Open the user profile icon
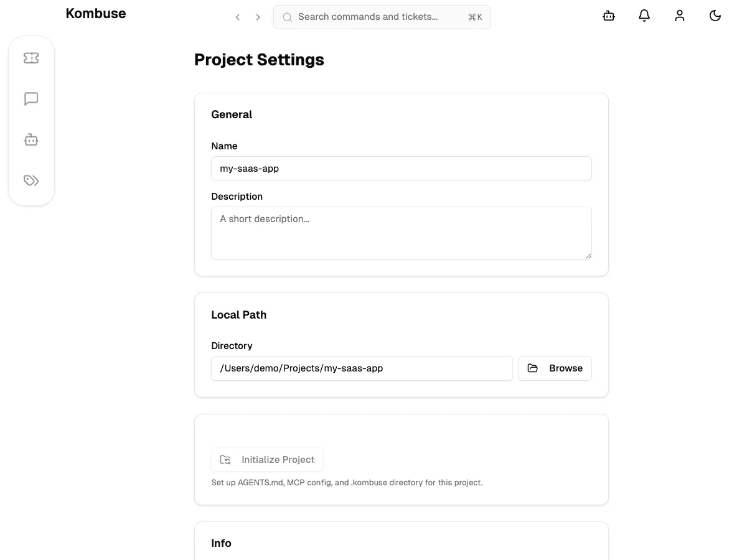 coord(680,16)
